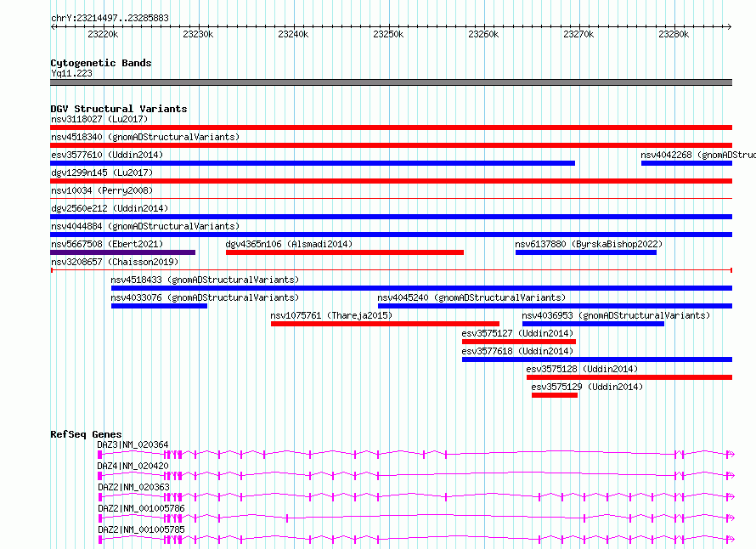Image resolution: width=756 pixels, height=549 pixels.
Task: Open the DAZ4|NM_020420 gene label
Action: tap(133, 466)
